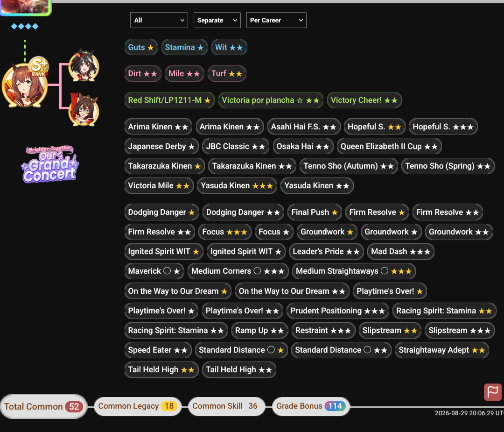The image size is (504, 432).
Task: Open the 'Per Career' dropdown
Action: point(276,20)
